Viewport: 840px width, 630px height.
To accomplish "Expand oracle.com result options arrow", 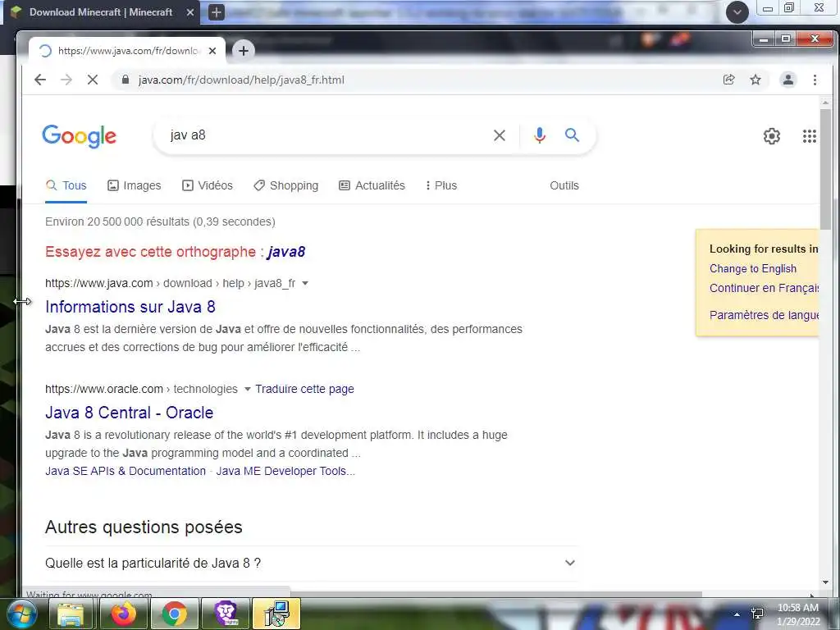I will [248, 389].
